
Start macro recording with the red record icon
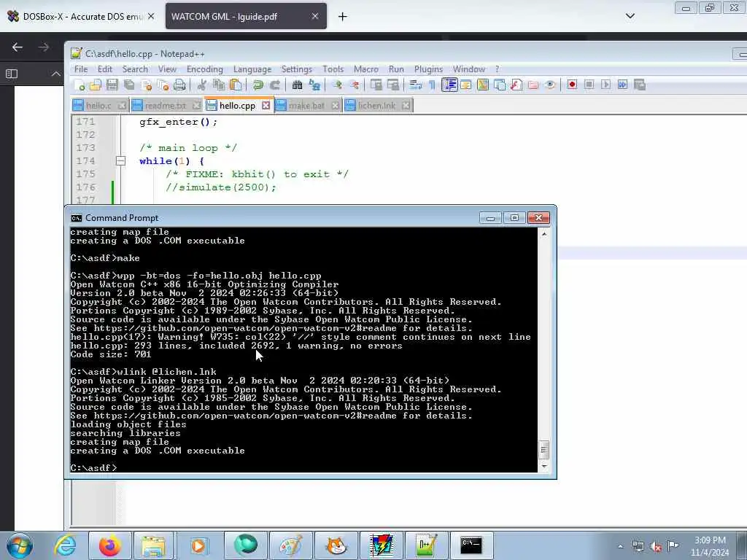tap(572, 85)
